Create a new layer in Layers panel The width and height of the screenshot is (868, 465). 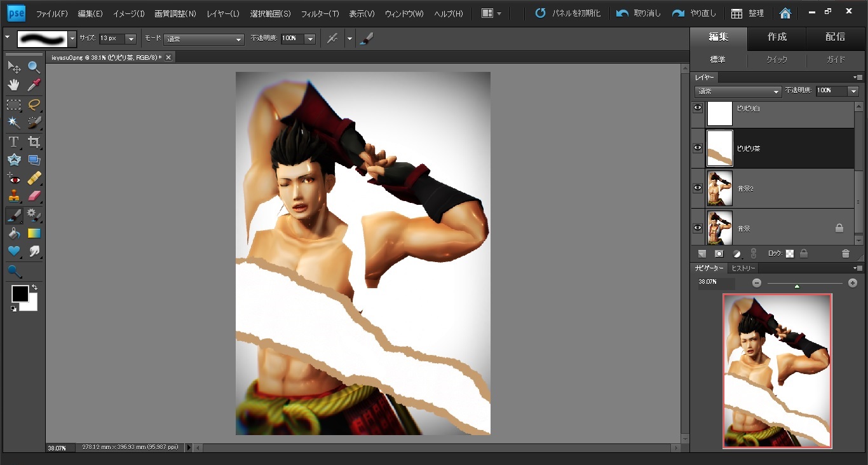(x=702, y=253)
